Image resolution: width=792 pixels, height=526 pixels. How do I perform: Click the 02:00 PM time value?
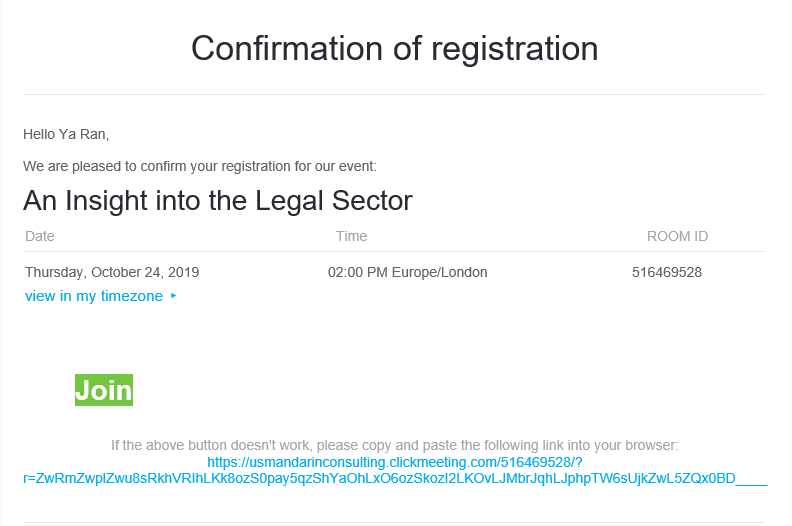[x=358, y=272]
